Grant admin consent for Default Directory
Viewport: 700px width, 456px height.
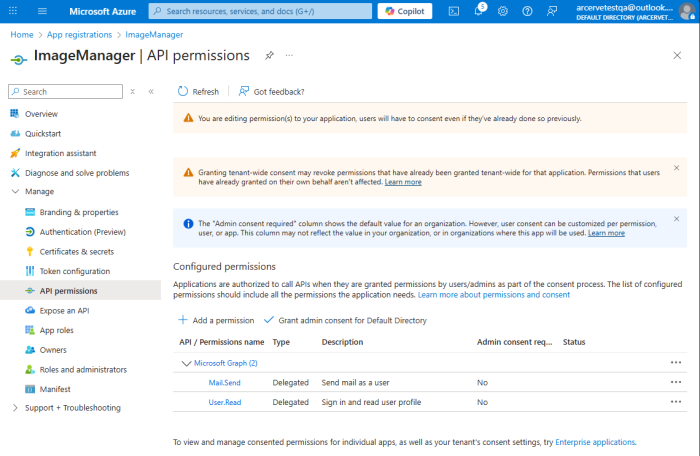pyautogui.click(x=345, y=320)
